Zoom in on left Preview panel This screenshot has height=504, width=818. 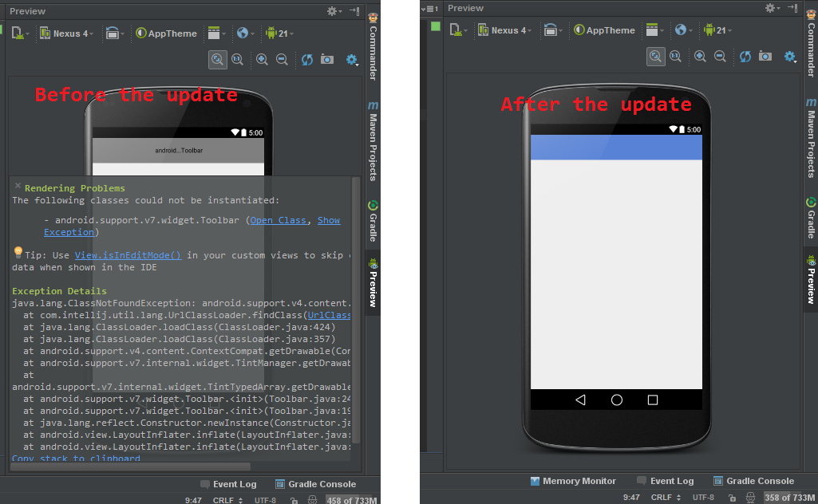click(x=262, y=60)
